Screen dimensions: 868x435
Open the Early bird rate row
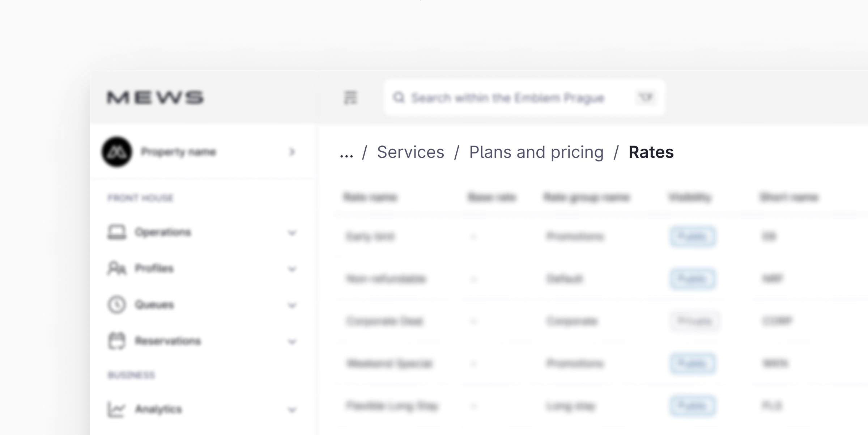370,237
